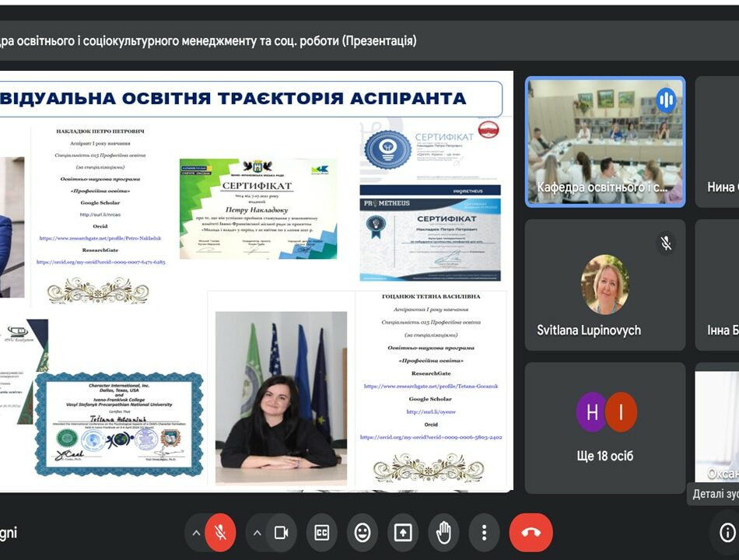This screenshot has width=739, height=560.
Task: Open Tetana Gocanuk's ResearchGate profile link
Action: click(431, 386)
